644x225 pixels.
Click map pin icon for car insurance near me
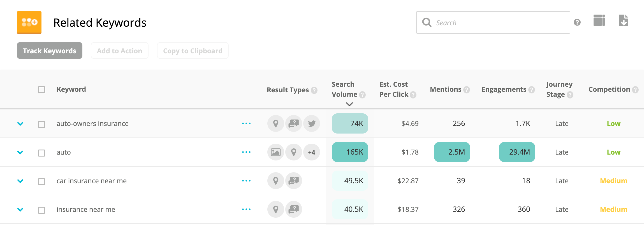pos(276,181)
